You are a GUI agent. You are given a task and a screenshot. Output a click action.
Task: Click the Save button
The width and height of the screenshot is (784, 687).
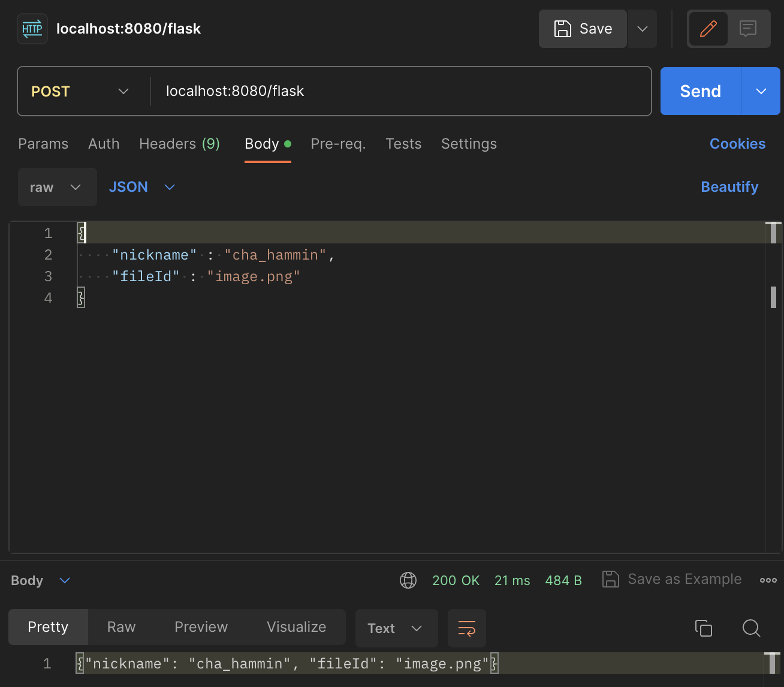point(583,29)
